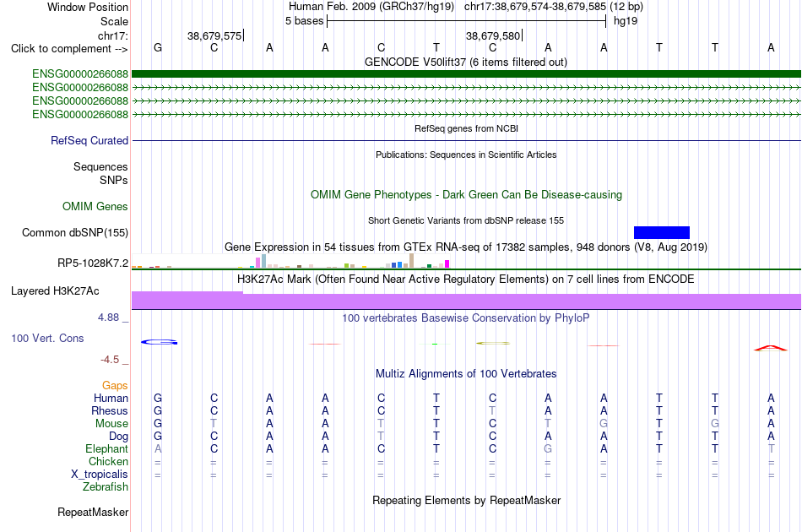The height and width of the screenshot is (532, 802).
Task: Click the Sequences track label
Action: (x=100, y=166)
